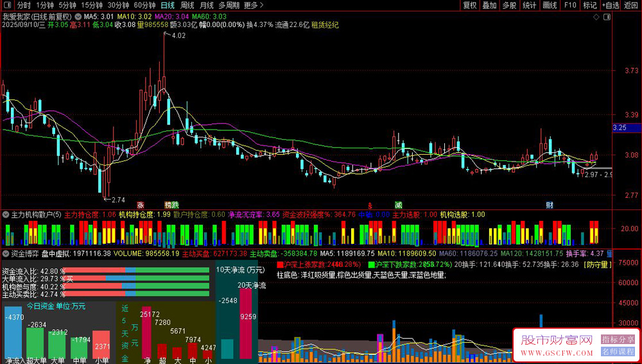Click the 统计 statistics button
Viewport: 642px width, 364px height.
click(530, 5)
